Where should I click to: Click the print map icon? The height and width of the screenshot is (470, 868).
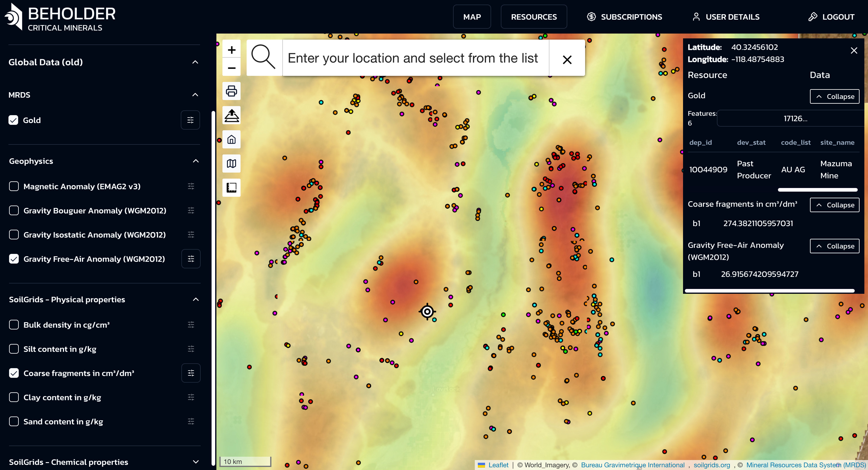click(x=232, y=91)
